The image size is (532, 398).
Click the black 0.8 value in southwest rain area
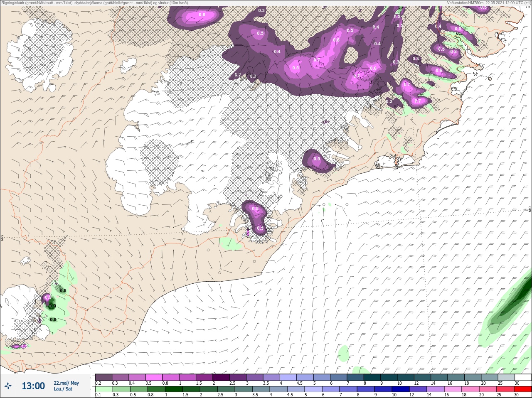tap(63, 290)
